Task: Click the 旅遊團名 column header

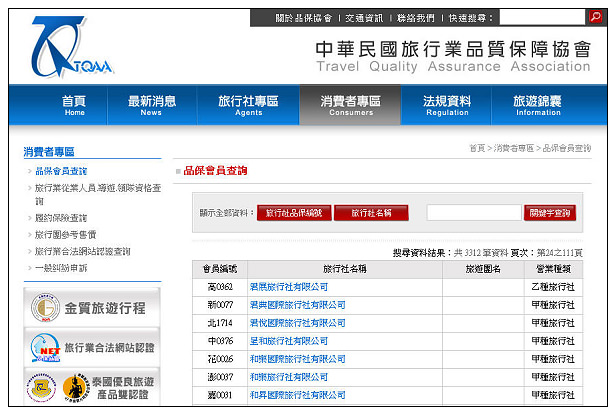Action: tap(483, 269)
